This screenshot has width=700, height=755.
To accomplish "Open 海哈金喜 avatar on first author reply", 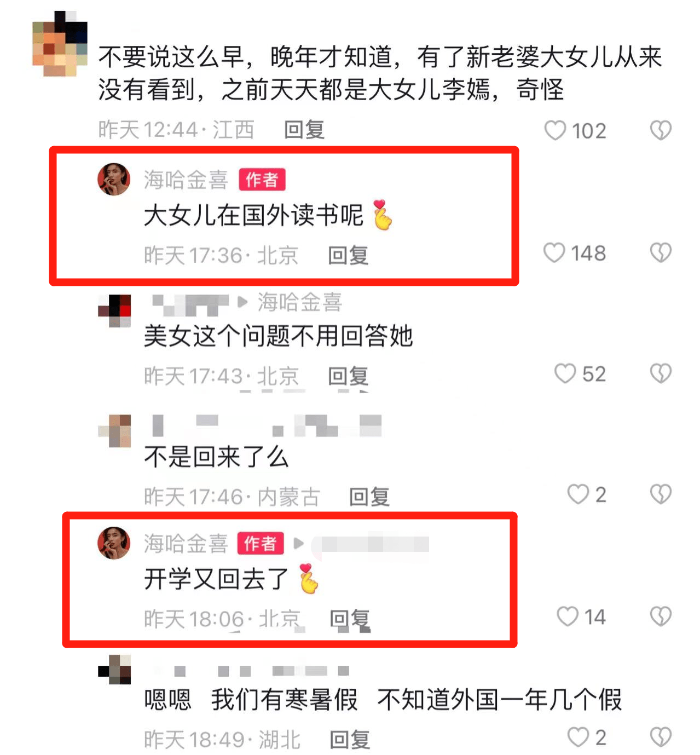I will [114, 179].
